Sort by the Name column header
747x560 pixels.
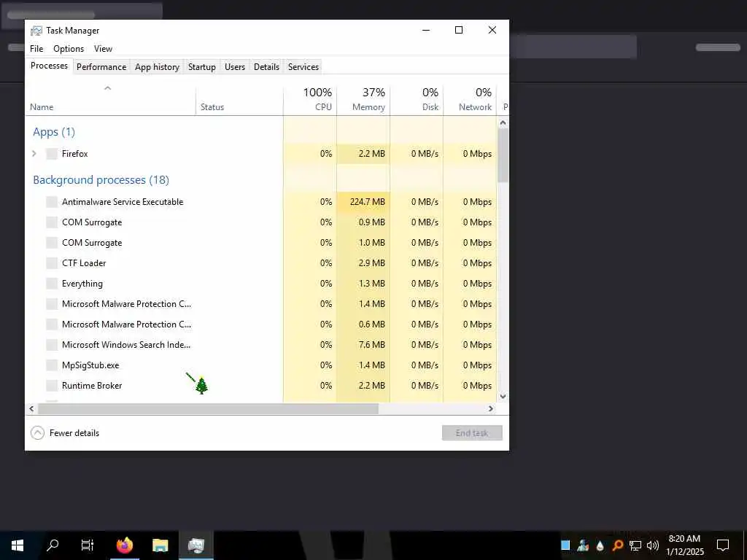point(111,99)
